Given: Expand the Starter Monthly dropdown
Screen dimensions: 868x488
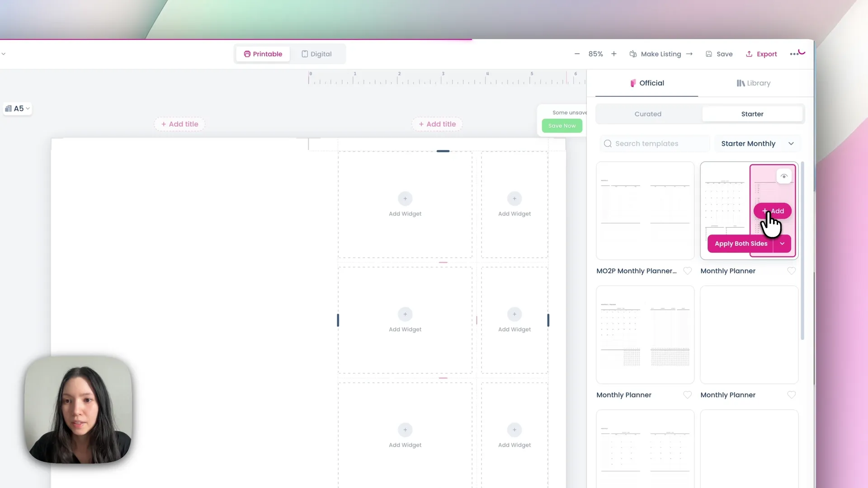Looking at the screenshot, I should tap(757, 144).
